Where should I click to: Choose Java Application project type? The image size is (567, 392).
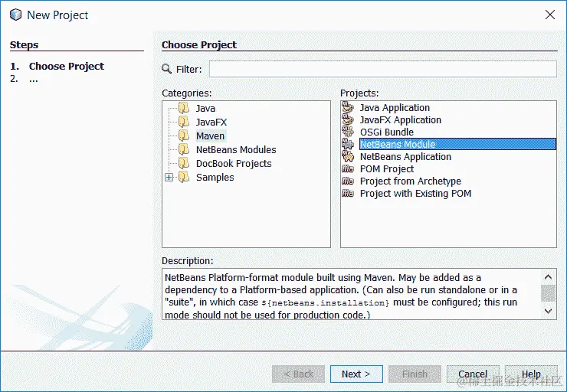(x=395, y=108)
